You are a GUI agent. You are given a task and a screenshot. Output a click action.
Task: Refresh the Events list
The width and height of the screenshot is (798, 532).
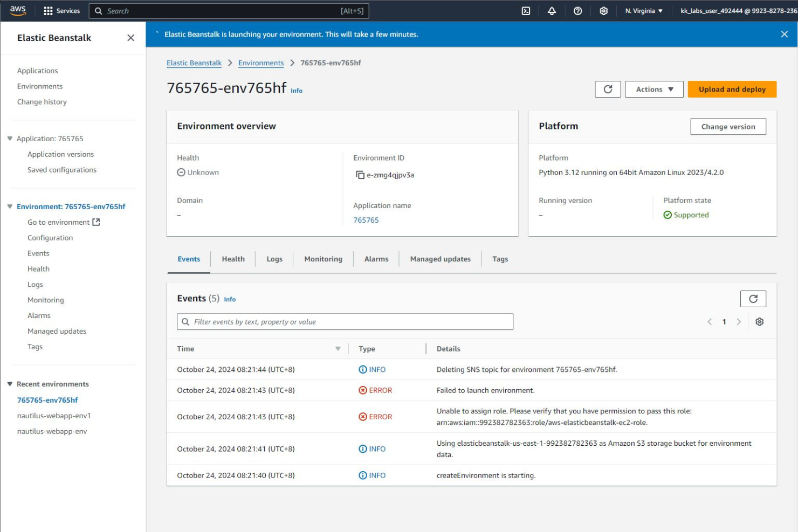(753, 298)
